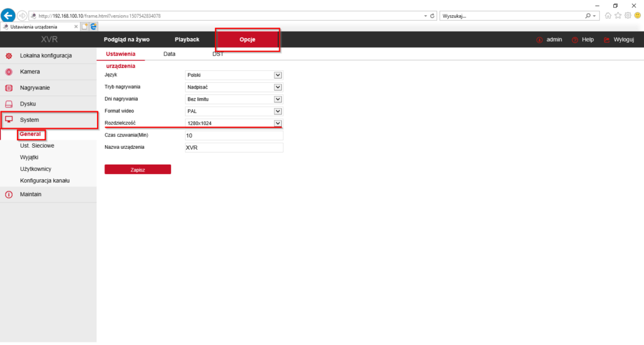
Task: Click the System monitor icon
Action: pyautogui.click(x=9, y=119)
